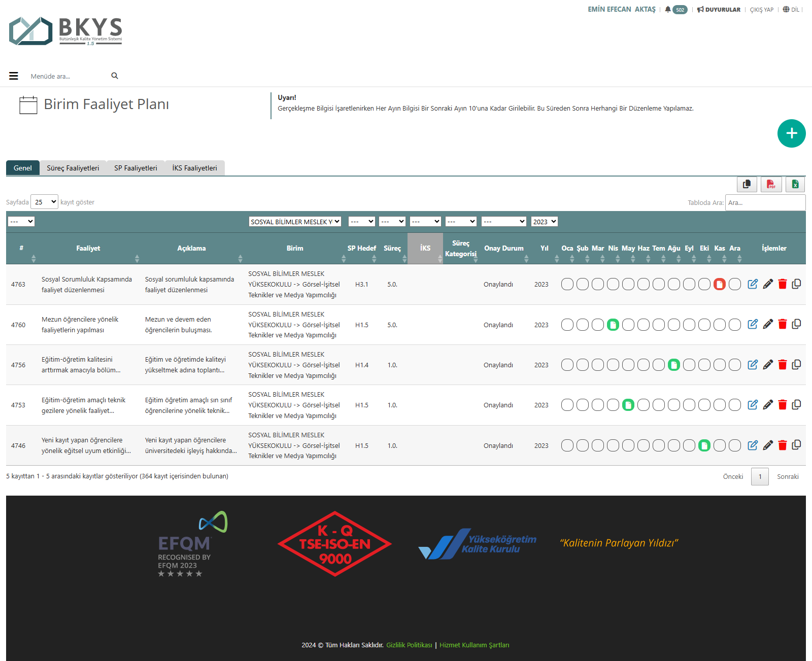
Task: Switch to the Süreç Faaliyetleri tab
Action: (73, 168)
